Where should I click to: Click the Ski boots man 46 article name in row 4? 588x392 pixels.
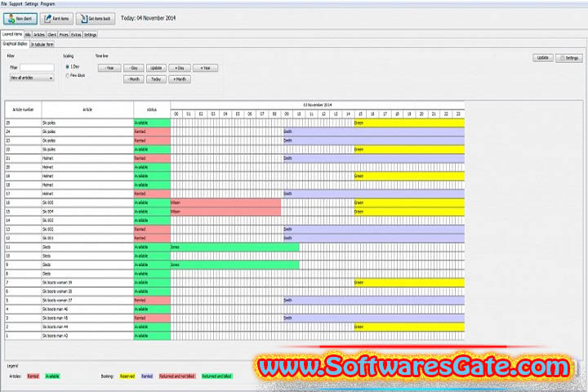56,309
